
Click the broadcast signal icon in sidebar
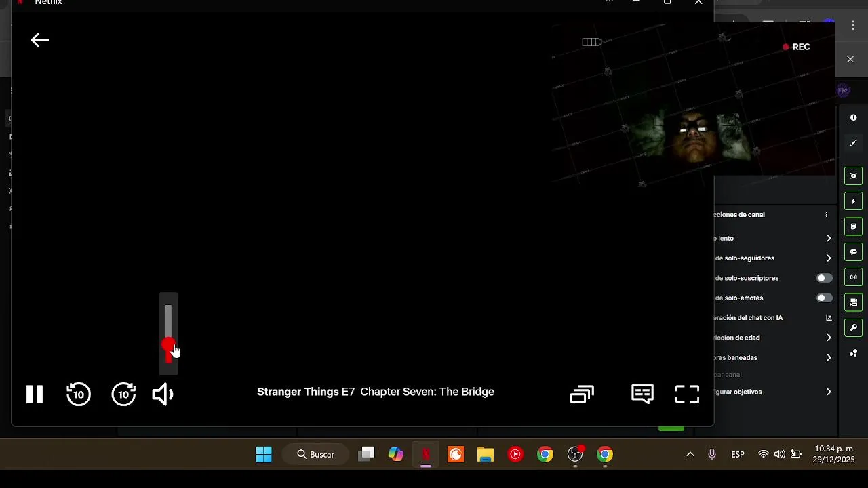[x=854, y=277]
